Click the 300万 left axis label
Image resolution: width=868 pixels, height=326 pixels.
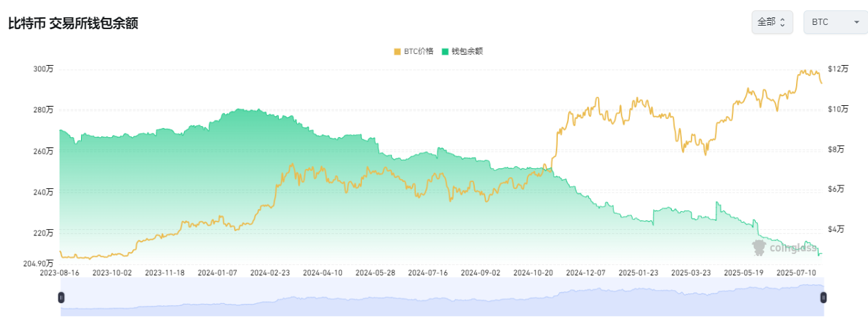click(x=43, y=69)
